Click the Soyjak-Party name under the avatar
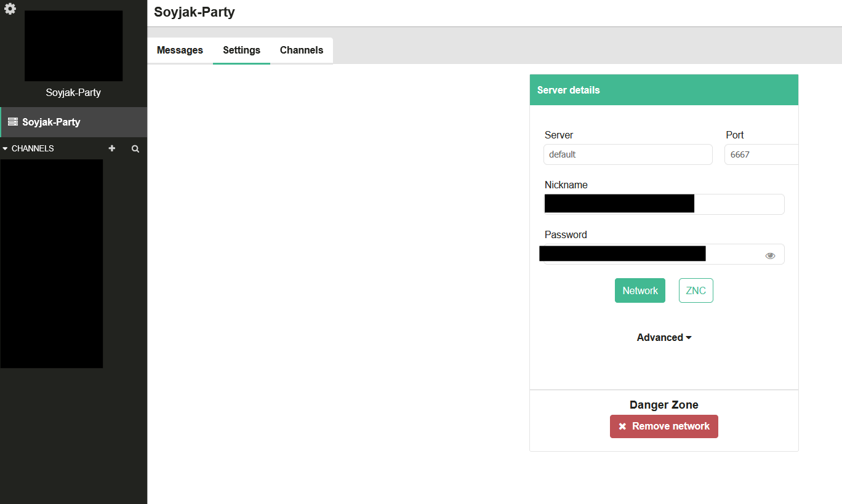The height and width of the screenshot is (504, 842). point(73,93)
